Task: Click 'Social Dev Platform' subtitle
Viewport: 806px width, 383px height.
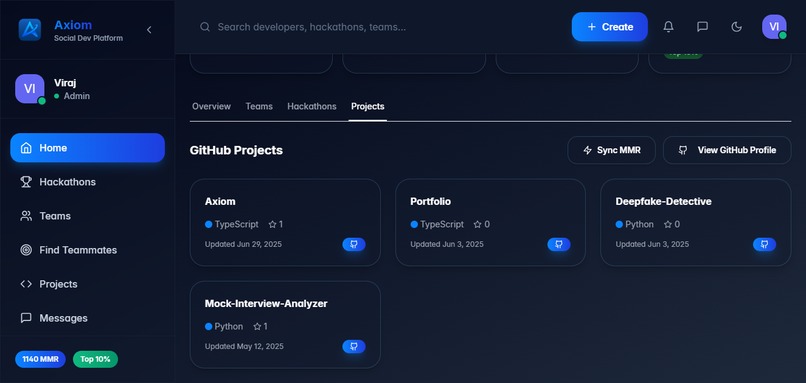Action: [88, 38]
